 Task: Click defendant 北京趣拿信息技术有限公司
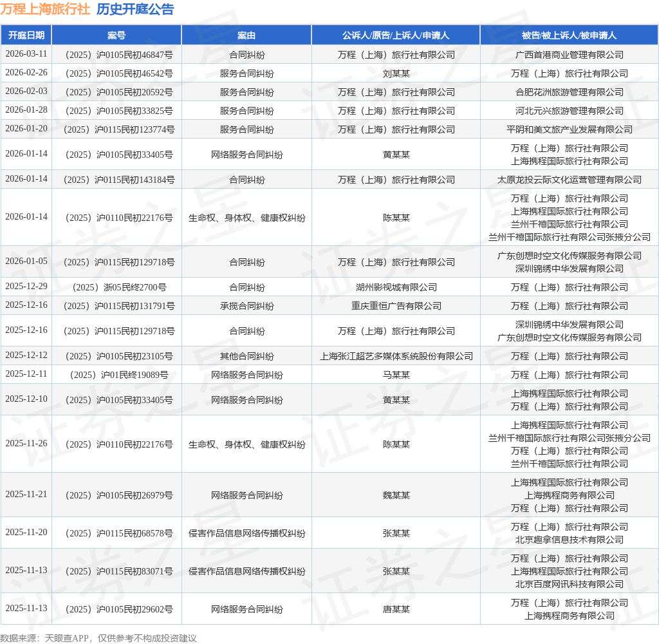click(569, 540)
